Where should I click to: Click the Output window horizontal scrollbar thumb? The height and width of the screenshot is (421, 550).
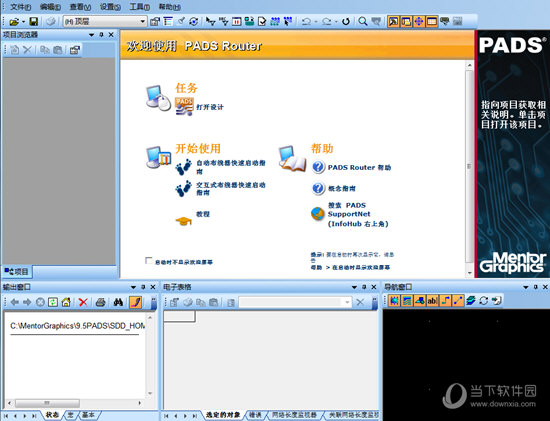(47, 403)
